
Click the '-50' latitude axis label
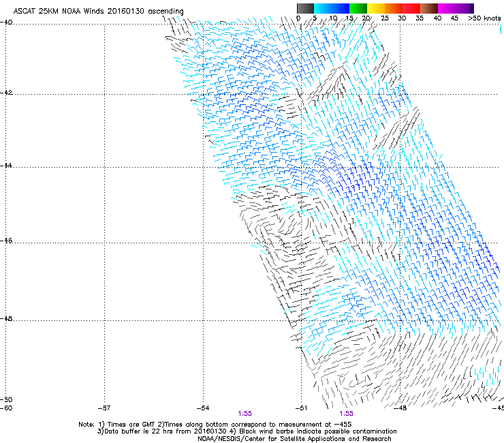coord(6,399)
